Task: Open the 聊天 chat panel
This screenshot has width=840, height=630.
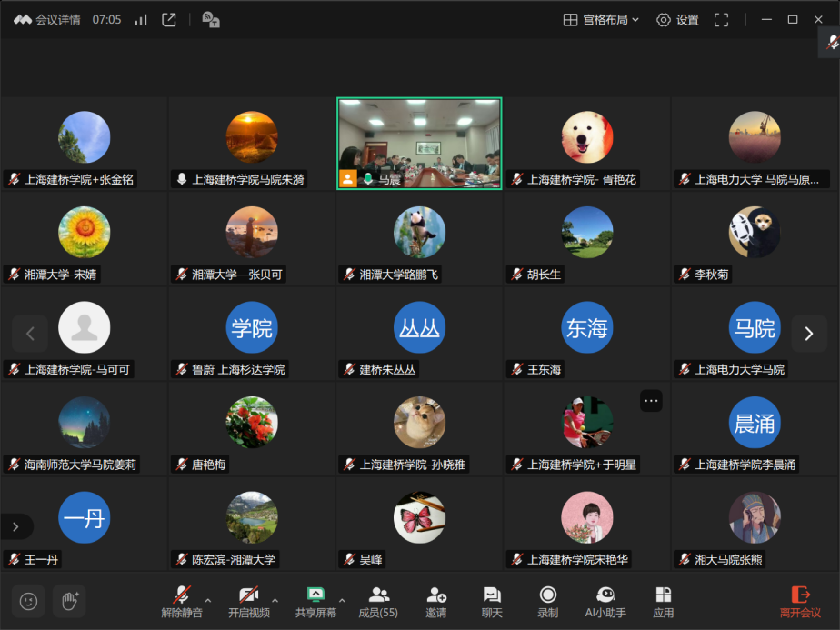Action: tap(492, 601)
